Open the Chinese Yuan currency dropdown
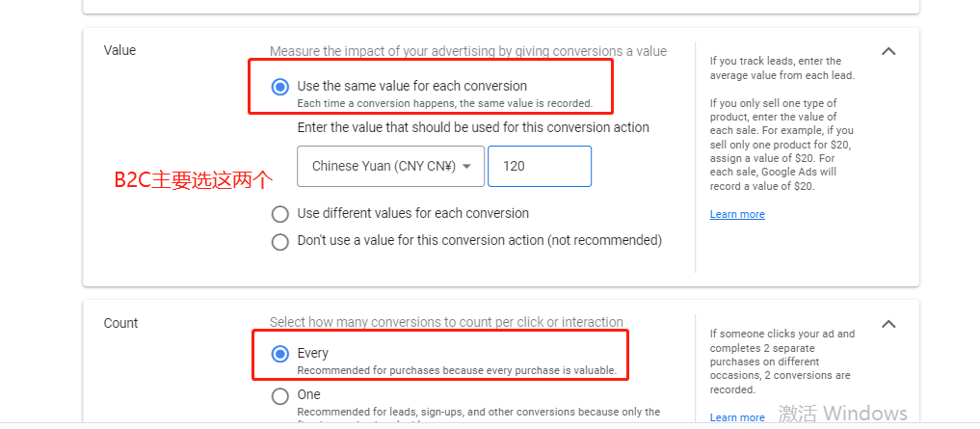Image resolution: width=980 pixels, height=429 pixels. [x=390, y=166]
